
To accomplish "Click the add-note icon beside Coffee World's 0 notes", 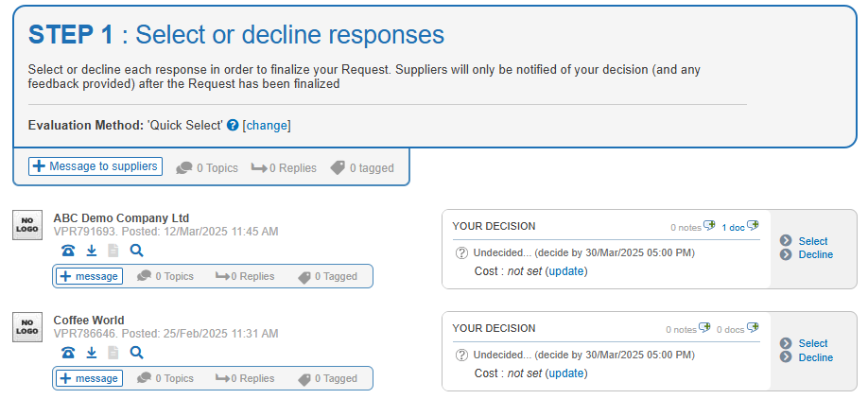I will point(704,328).
